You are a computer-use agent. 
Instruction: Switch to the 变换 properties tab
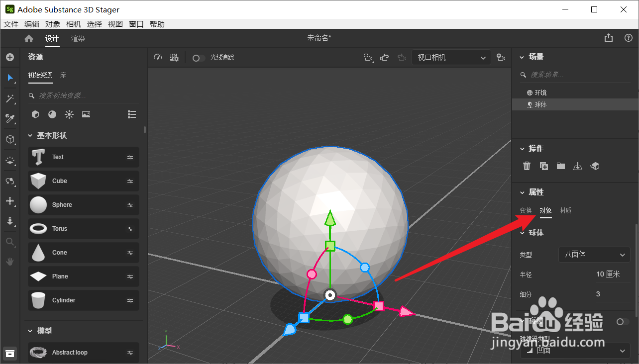[526, 210]
